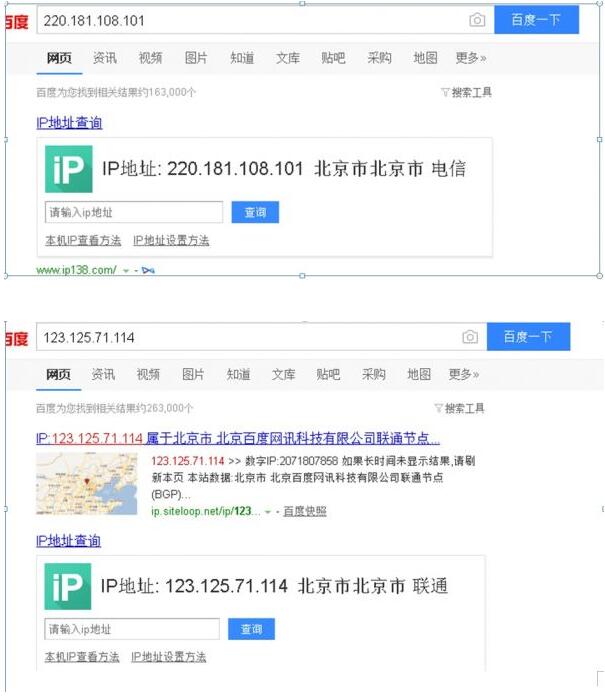Open 本机IP查看方法 link in upper widget
605x700 pixels.
click(83, 241)
